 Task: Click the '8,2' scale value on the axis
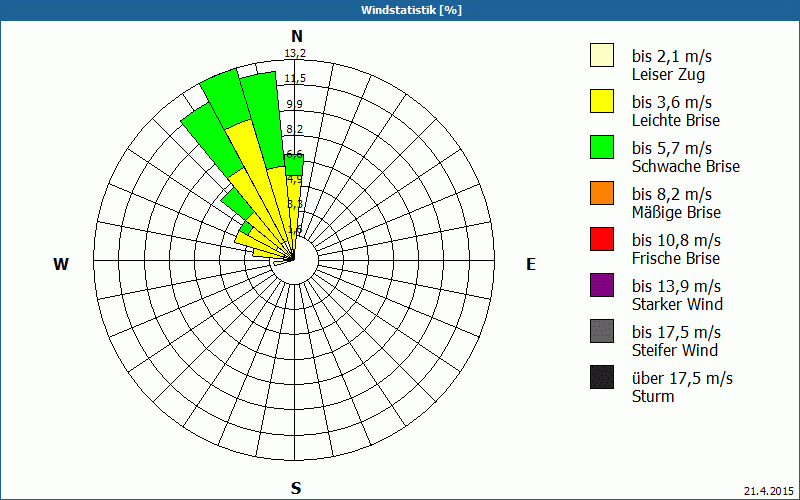point(294,129)
